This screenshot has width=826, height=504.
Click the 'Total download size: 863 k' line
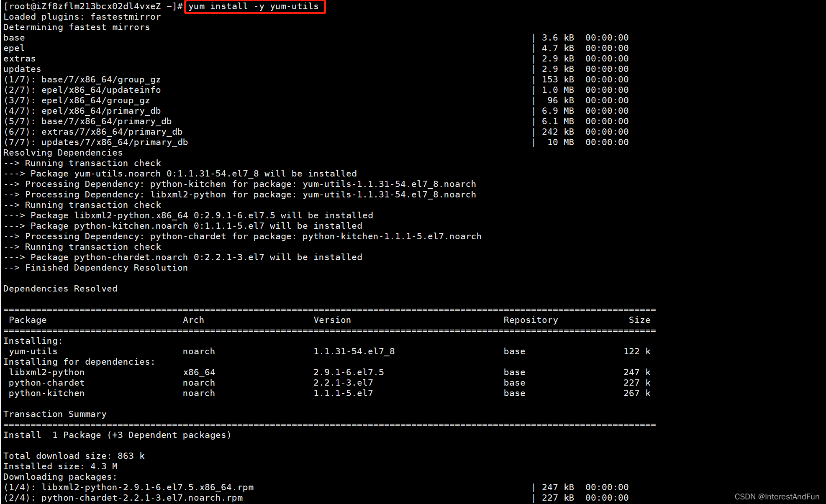click(x=74, y=456)
